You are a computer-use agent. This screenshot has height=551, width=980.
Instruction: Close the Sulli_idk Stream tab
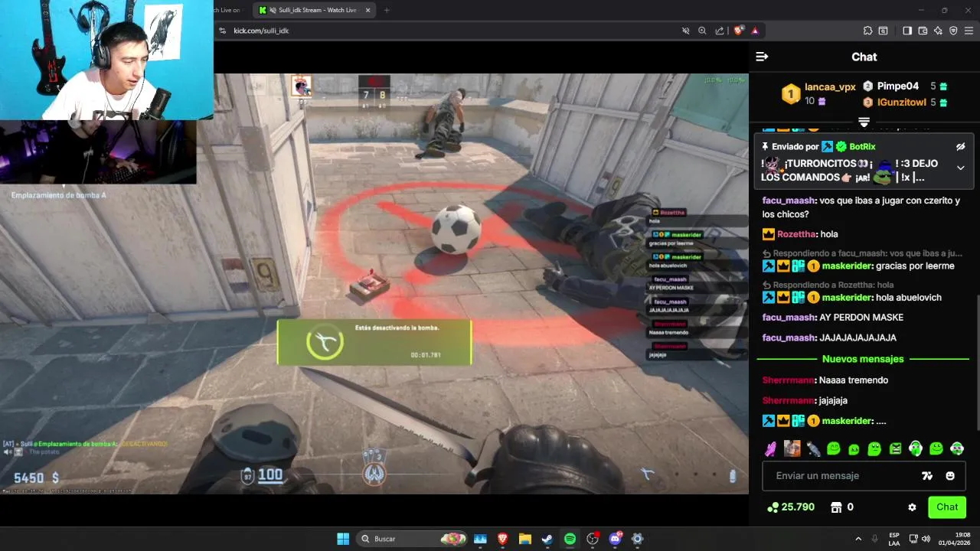[368, 10]
